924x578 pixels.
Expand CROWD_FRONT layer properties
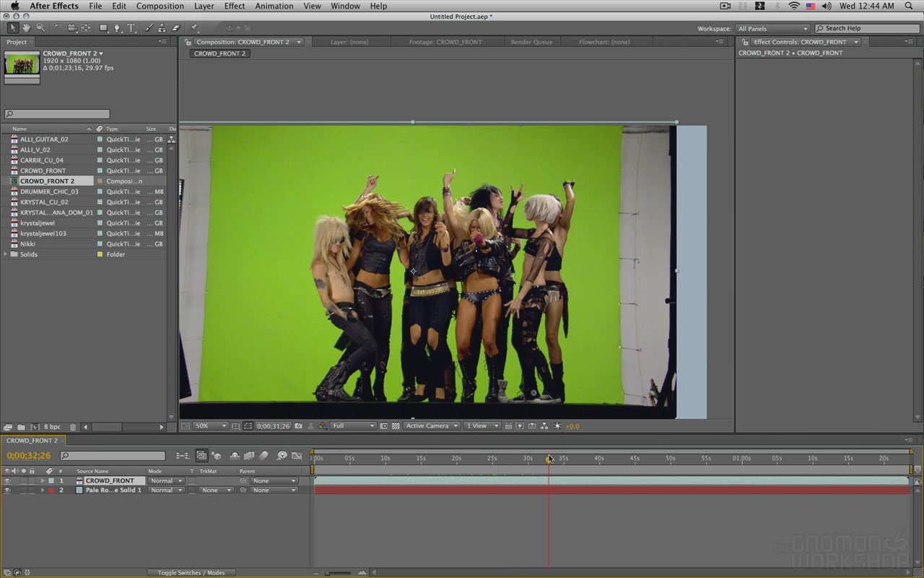[43, 480]
